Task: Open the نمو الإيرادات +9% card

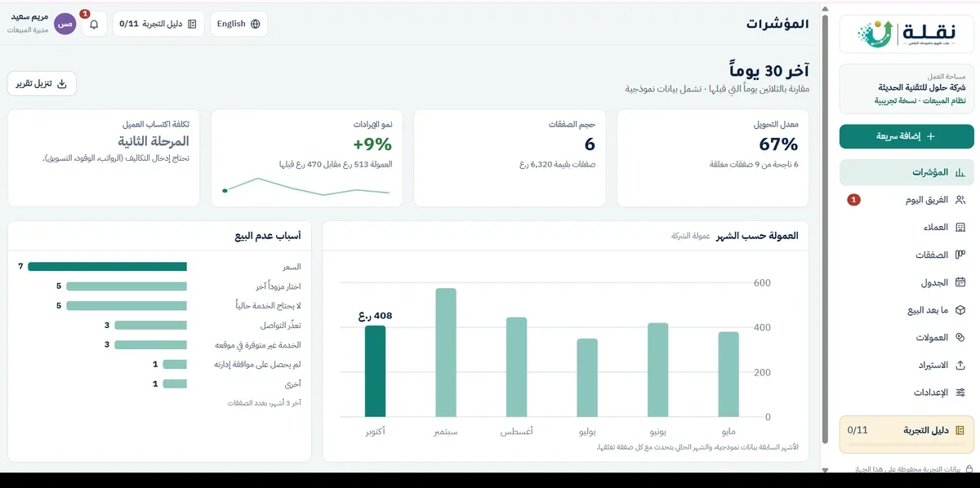Action: pyautogui.click(x=307, y=158)
